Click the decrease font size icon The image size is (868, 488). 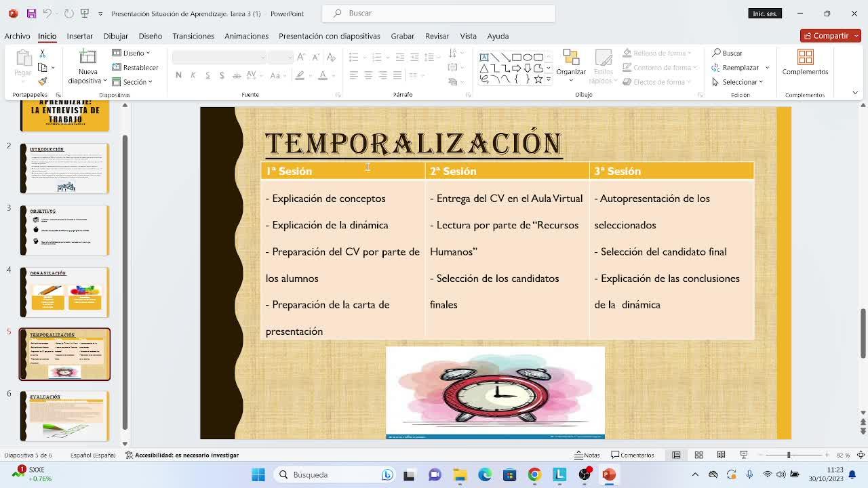(x=315, y=57)
